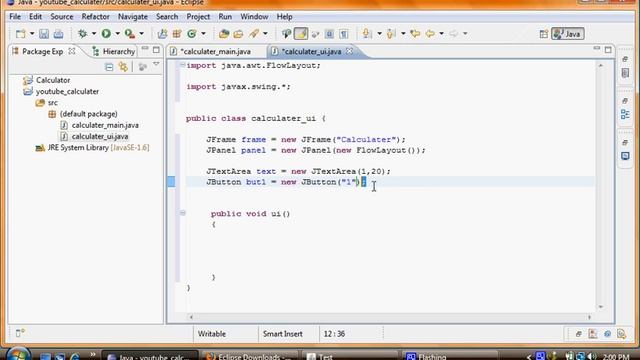
Task: Select JRE System Library entry
Action: coord(98,148)
